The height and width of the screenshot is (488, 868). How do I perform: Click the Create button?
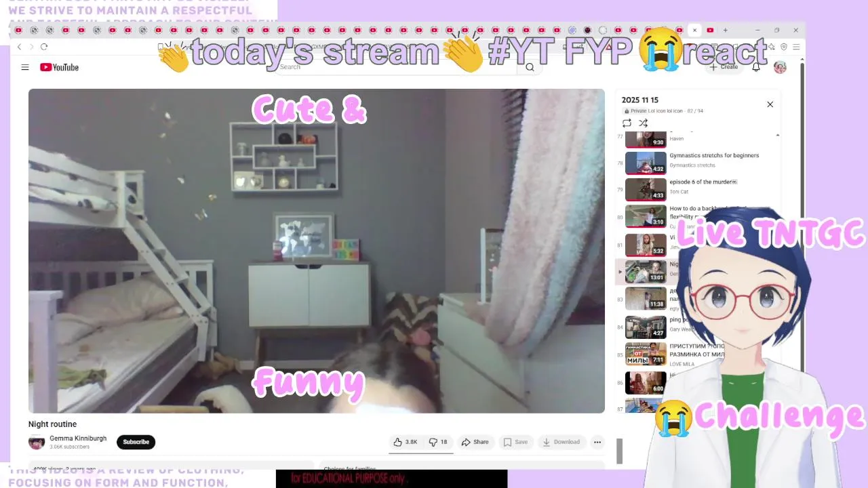(724, 67)
